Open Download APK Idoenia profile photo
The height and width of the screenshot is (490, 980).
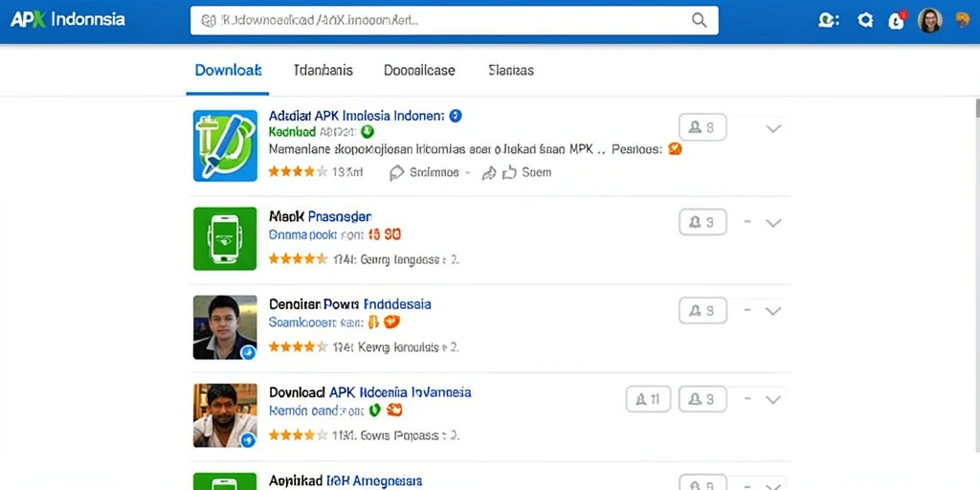click(x=225, y=415)
